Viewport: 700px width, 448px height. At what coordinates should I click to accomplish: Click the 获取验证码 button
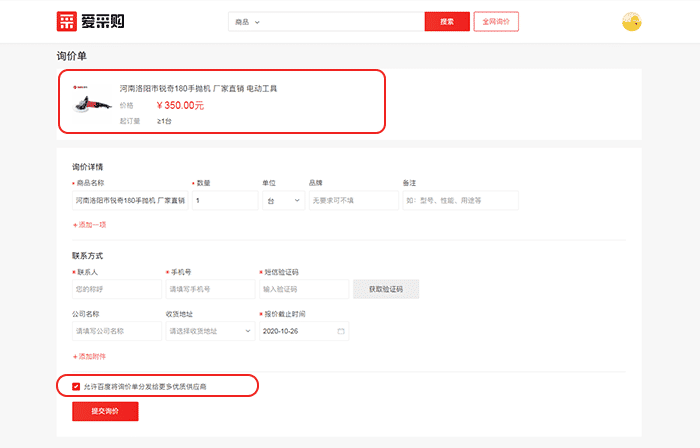(x=385, y=289)
